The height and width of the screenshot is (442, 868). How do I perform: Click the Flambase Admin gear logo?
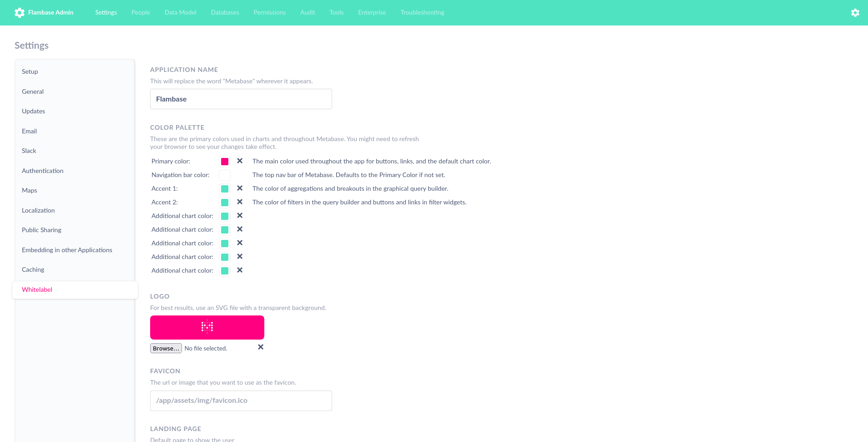pyautogui.click(x=20, y=12)
